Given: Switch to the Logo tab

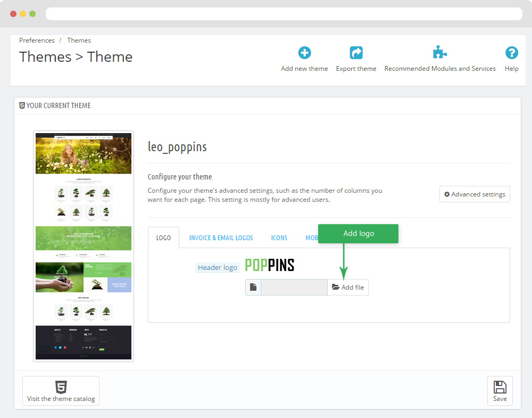Looking at the screenshot, I should tap(163, 237).
